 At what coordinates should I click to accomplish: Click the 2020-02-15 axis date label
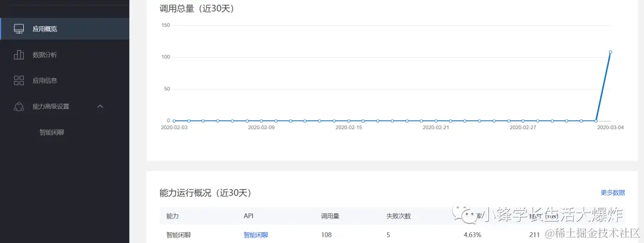349,127
